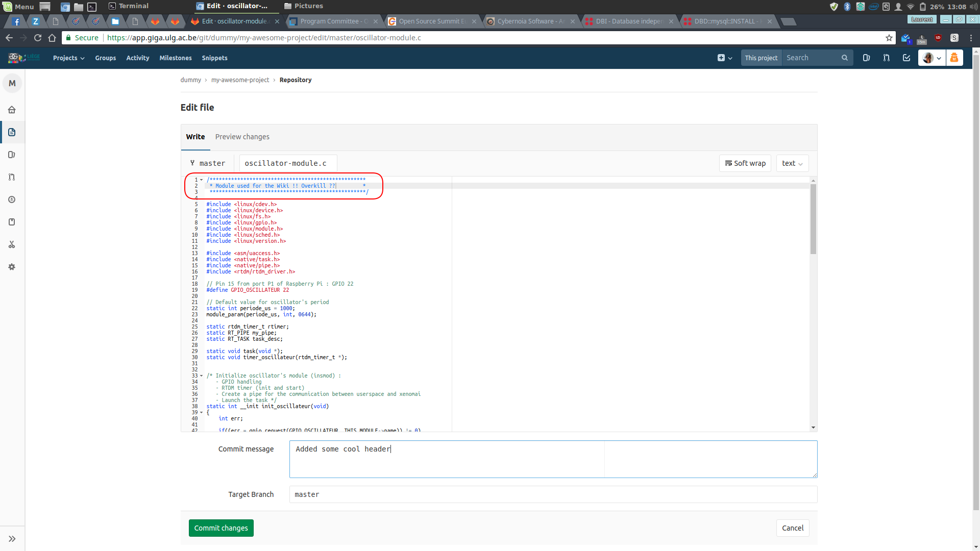This screenshot has height=551, width=980.
Task: Click editor scrollbar down arrow
Action: pos(813,428)
